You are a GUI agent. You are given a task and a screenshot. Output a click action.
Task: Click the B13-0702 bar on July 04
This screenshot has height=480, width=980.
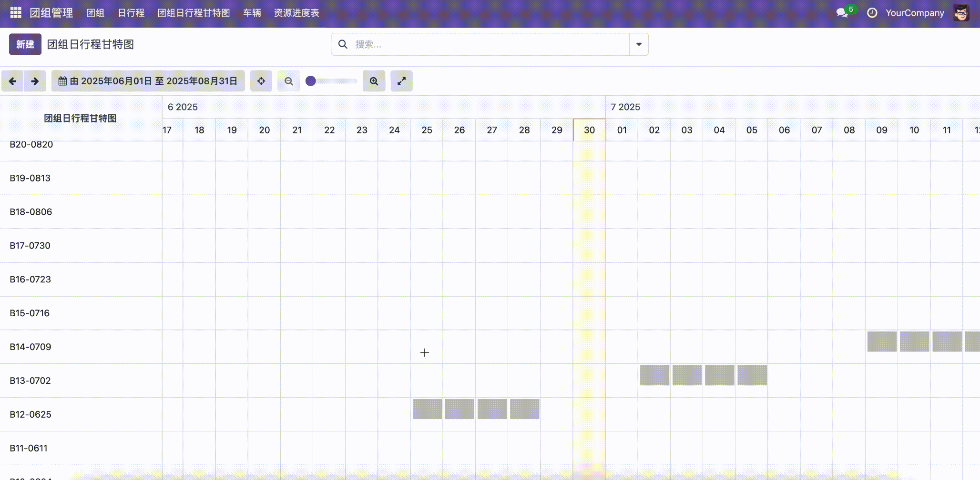coord(719,375)
